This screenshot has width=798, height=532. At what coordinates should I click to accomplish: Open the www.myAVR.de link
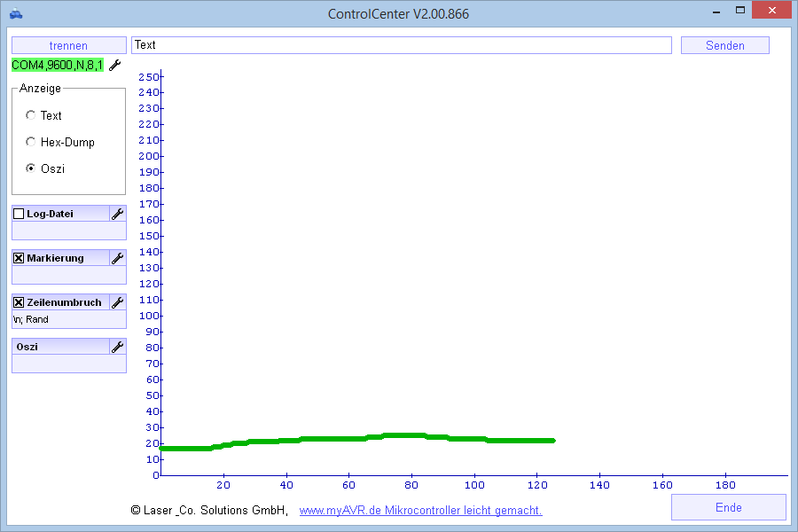point(420,511)
